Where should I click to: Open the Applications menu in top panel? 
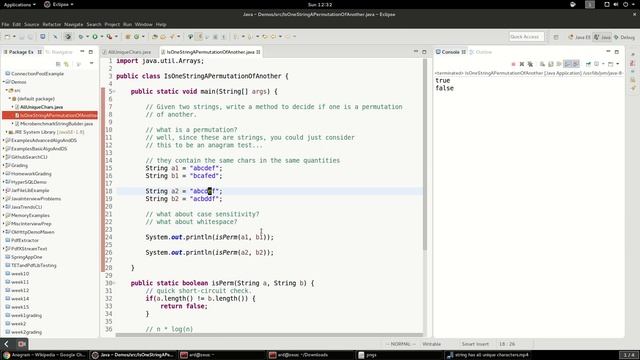pos(19,4)
